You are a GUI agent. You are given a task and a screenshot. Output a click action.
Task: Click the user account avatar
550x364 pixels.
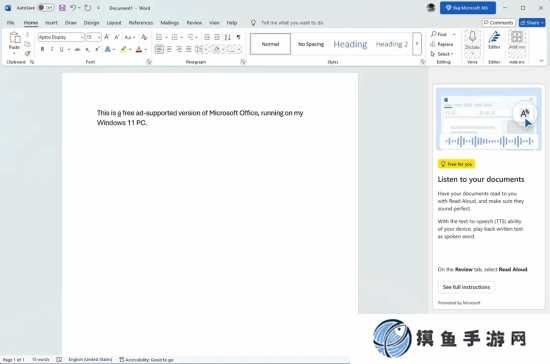tap(431, 7)
